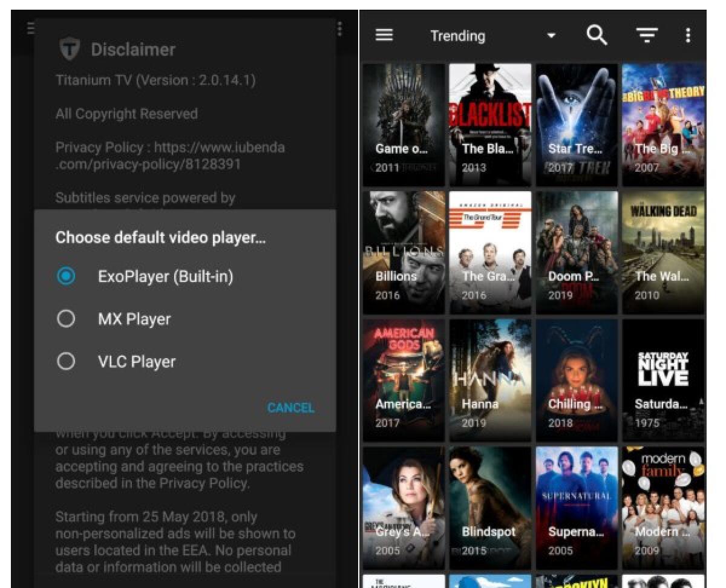
Task: Select MX Player as default video player
Action: (67, 318)
